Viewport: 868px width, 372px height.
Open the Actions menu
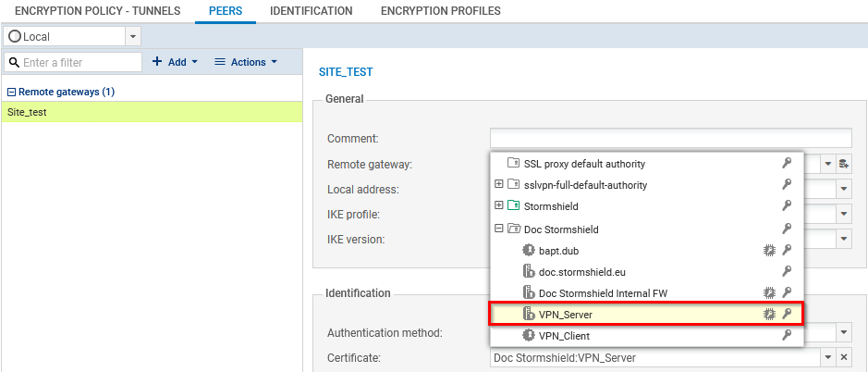[x=246, y=62]
